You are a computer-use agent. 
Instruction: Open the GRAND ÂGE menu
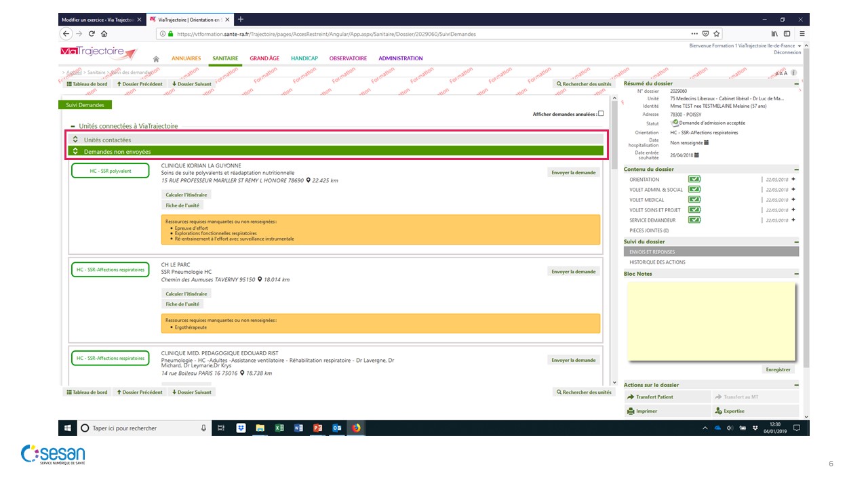pyautogui.click(x=264, y=58)
